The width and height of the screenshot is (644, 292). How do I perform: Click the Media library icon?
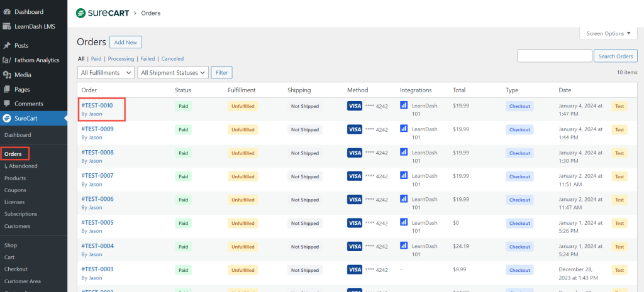[7, 75]
